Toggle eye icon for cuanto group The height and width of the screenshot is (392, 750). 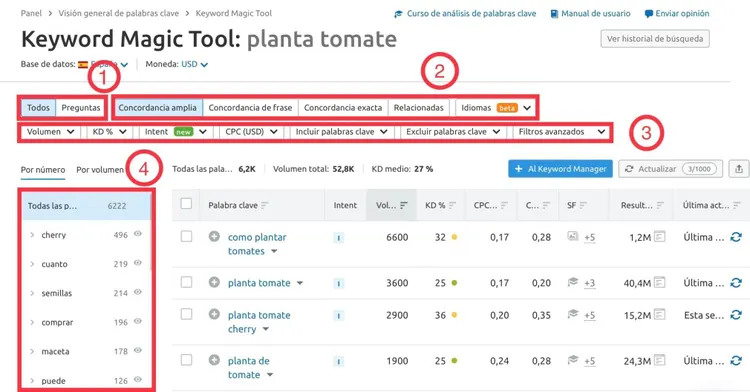click(x=138, y=263)
